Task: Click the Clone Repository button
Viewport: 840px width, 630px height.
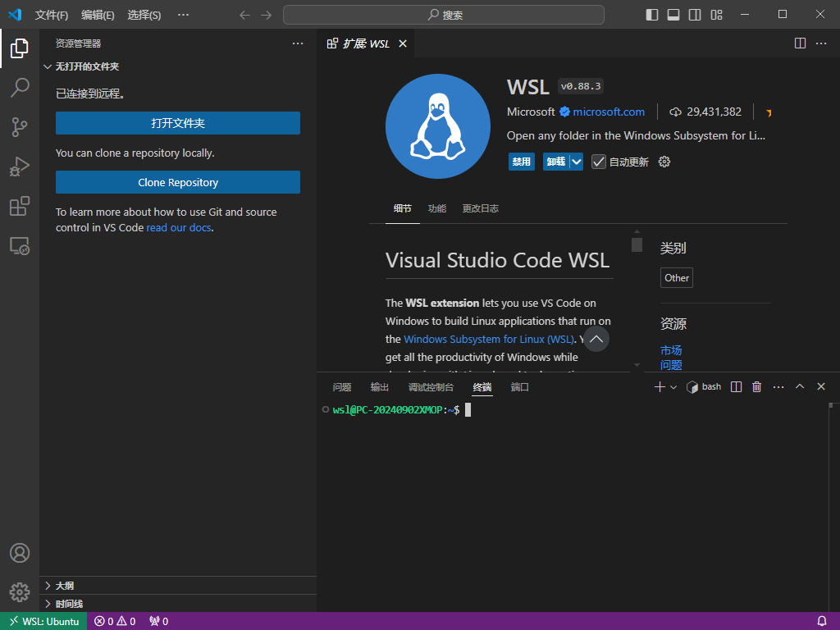Action: [x=178, y=182]
